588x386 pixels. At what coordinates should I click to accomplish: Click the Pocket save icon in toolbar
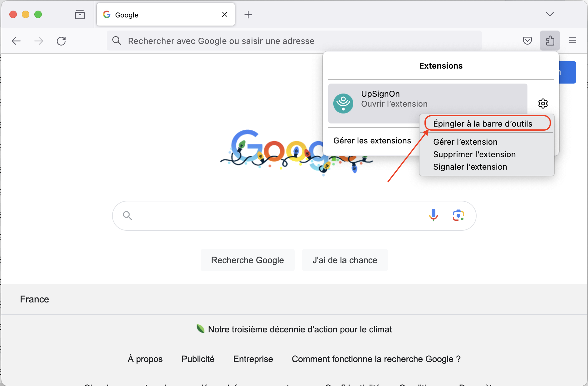527,41
